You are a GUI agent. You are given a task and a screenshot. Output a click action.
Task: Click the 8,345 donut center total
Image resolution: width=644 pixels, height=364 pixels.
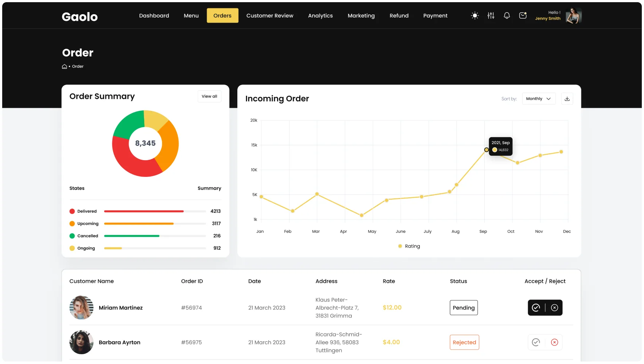click(x=145, y=143)
